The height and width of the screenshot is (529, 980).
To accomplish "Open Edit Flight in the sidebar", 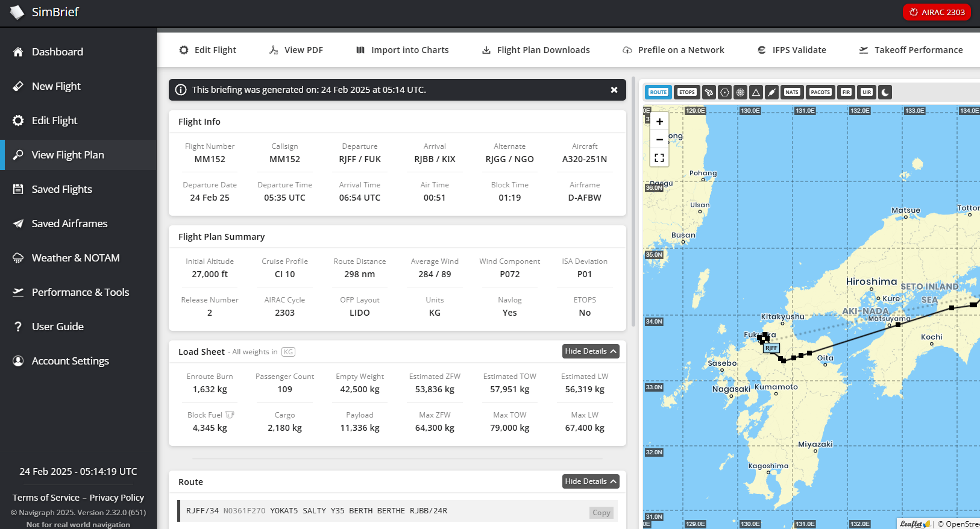I will [x=78, y=121].
